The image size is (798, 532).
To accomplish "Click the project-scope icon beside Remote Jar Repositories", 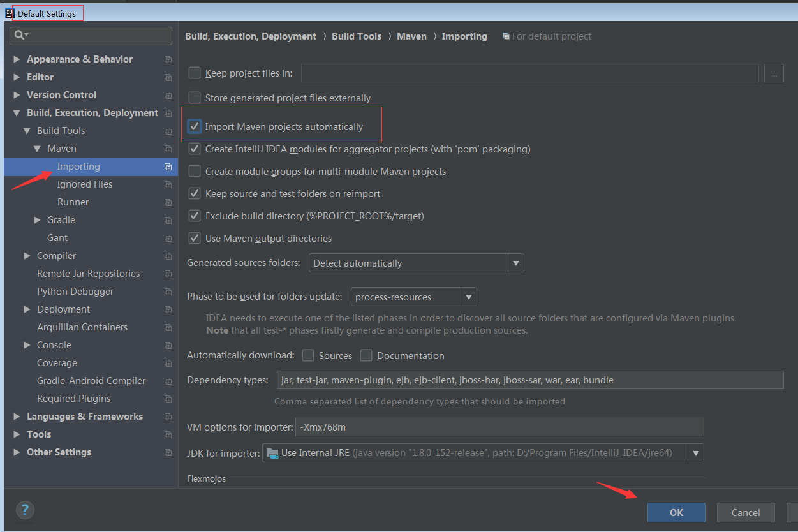I will pos(168,274).
